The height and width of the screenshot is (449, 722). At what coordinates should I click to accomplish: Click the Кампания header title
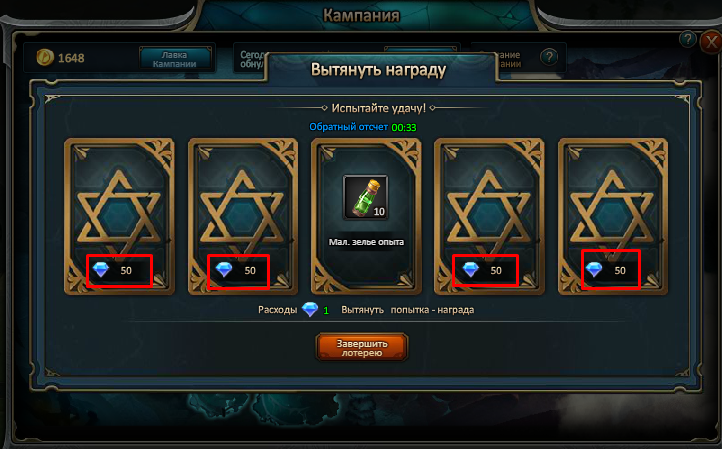(361, 15)
